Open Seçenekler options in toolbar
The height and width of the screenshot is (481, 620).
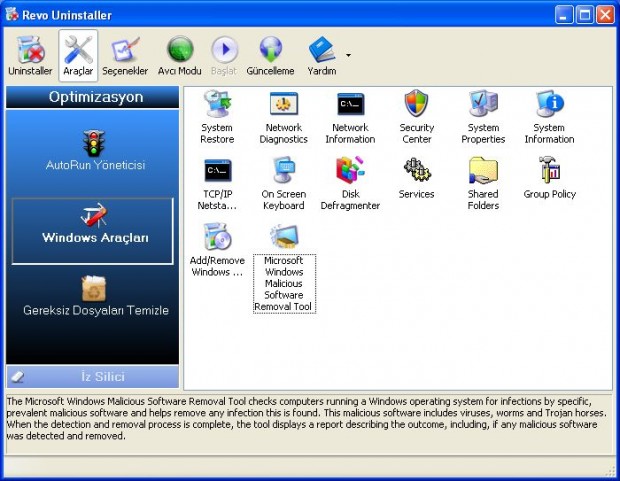coord(125,56)
